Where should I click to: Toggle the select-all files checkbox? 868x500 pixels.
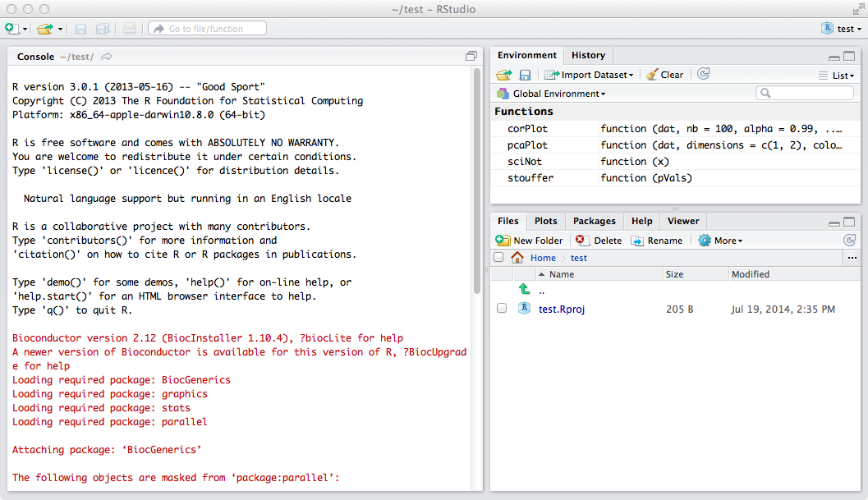[498, 258]
